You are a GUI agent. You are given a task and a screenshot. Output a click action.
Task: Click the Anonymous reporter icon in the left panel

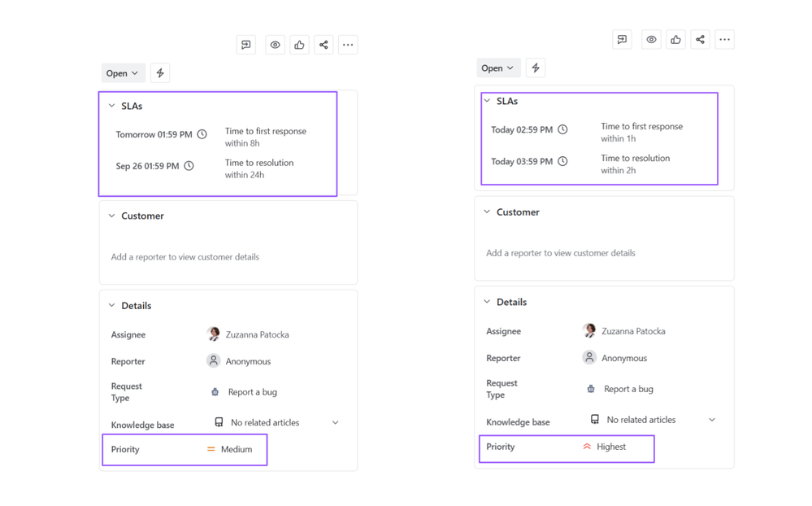[x=213, y=361]
